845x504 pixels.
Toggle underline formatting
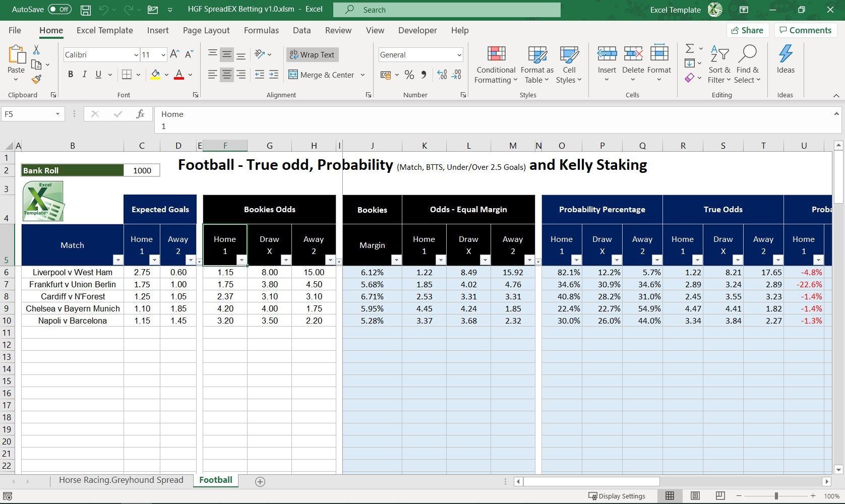pyautogui.click(x=98, y=74)
